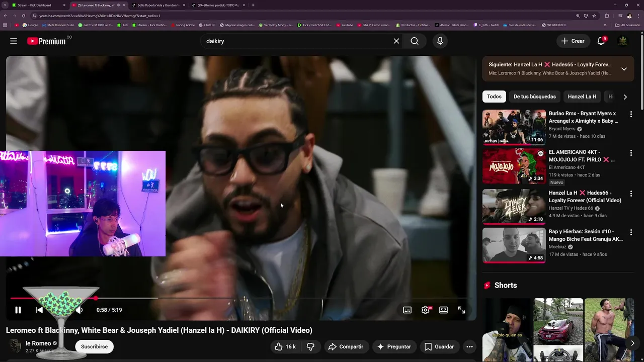Open the tab search dropdown in Chrome
Viewport: 644px width, 362px height.
[5, 5]
